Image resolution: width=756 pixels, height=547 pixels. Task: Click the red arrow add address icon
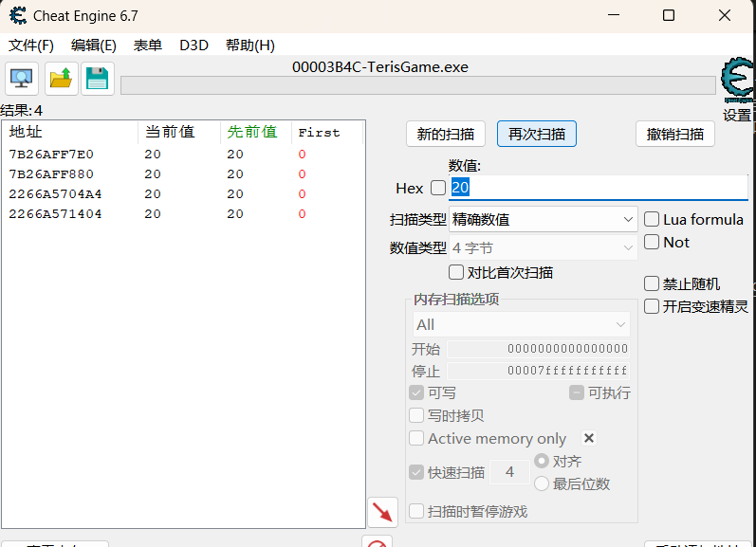point(382,513)
